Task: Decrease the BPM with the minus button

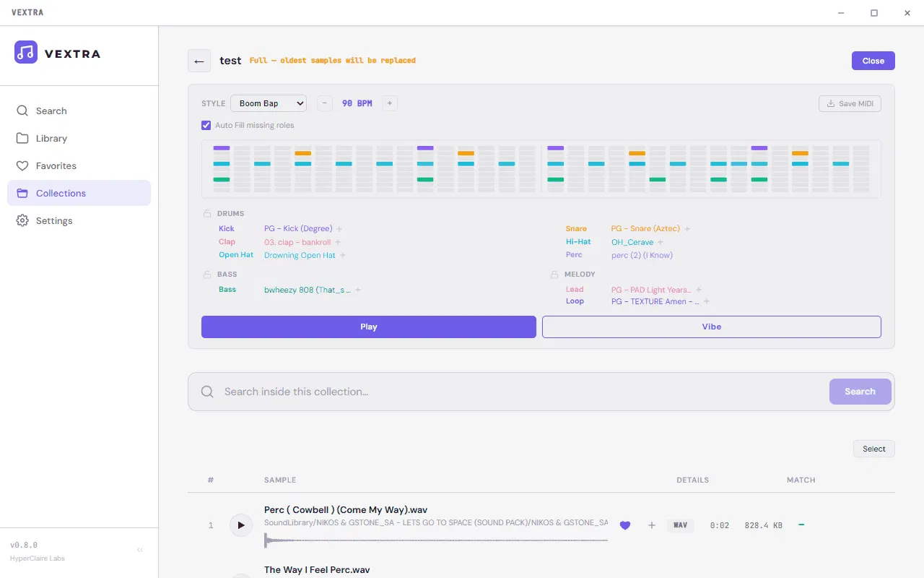Action: (x=325, y=103)
